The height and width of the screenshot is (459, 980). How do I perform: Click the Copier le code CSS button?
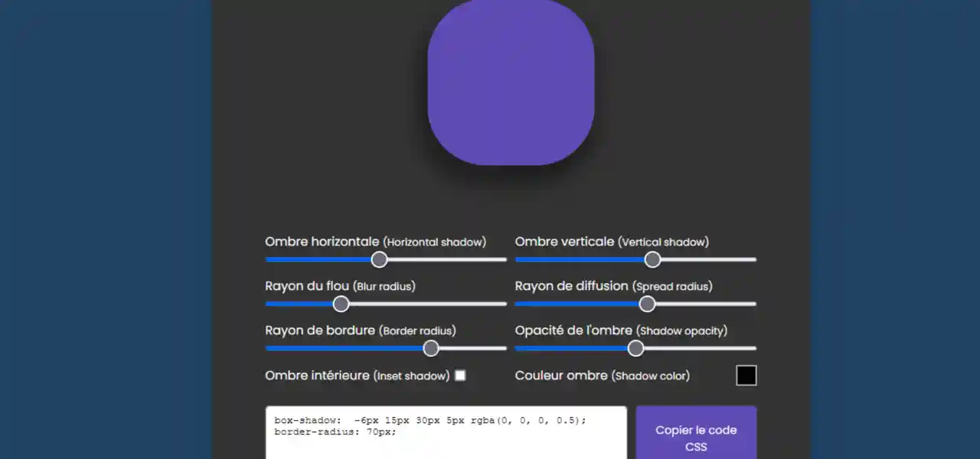click(696, 433)
